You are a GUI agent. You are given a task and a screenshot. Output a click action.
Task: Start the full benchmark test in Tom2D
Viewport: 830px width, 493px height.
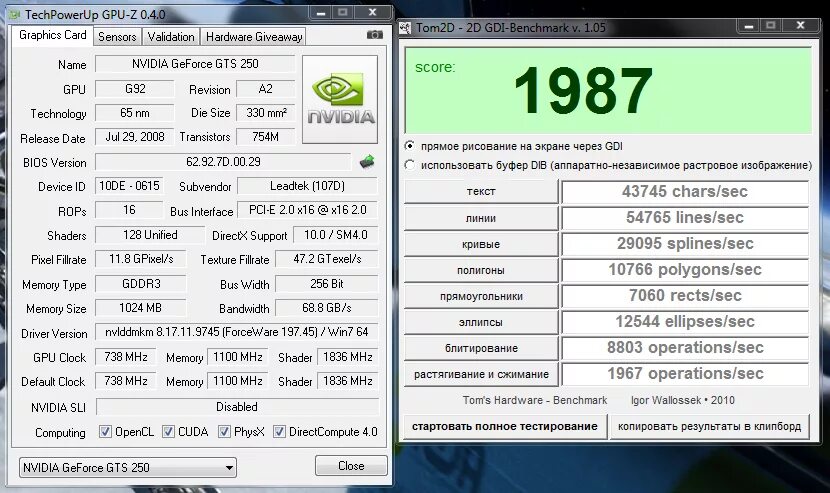504,427
